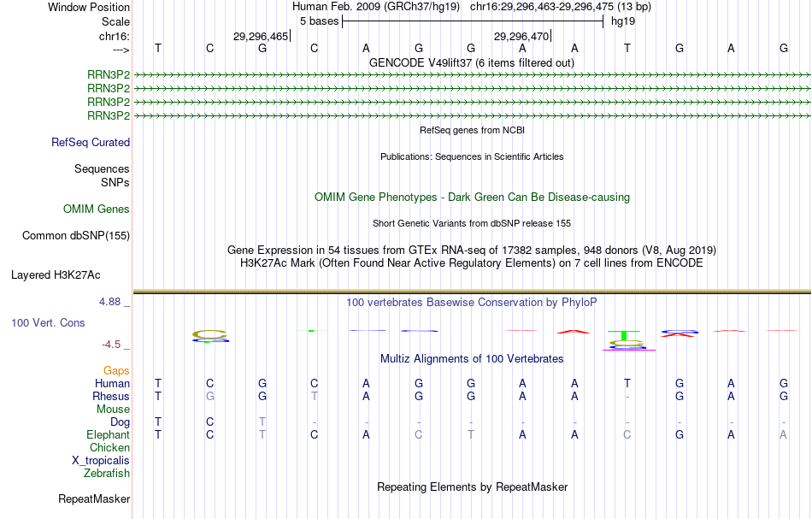
Task: Open Short Genetic Variants from dbSNP release 155
Action: [472, 223]
